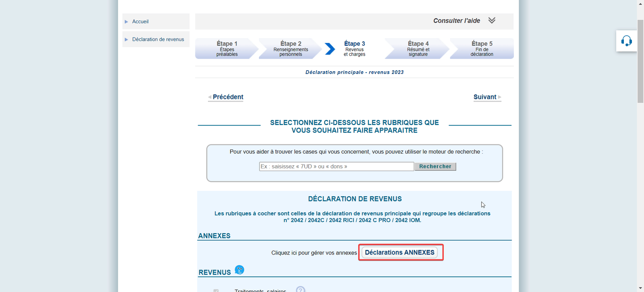The image size is (644, 292).
Task: Click the double chevron beside Consulter l'aide
Action: point(492,20)
